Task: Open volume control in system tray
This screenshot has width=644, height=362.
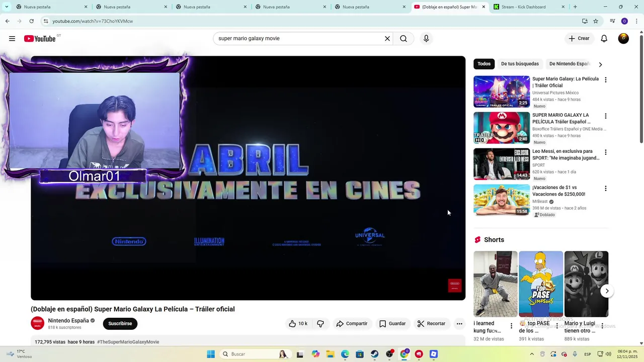Action: tap(608, 354)
